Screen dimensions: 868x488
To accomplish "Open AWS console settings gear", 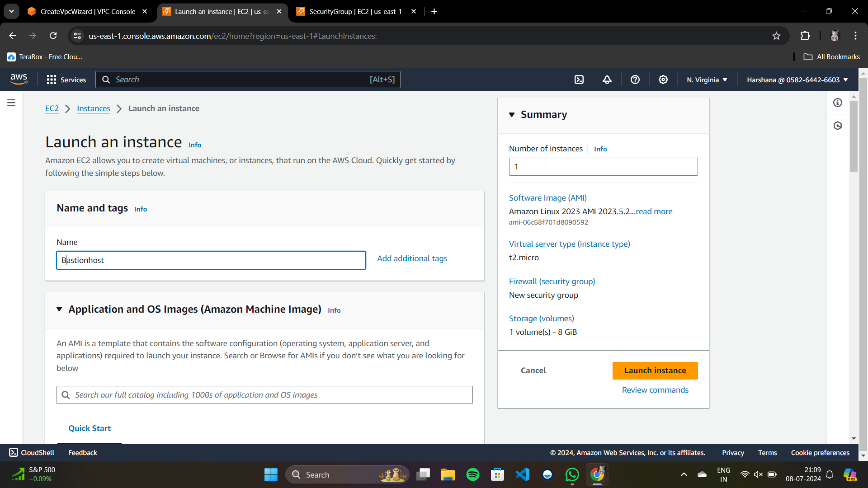I will [663, 80].
